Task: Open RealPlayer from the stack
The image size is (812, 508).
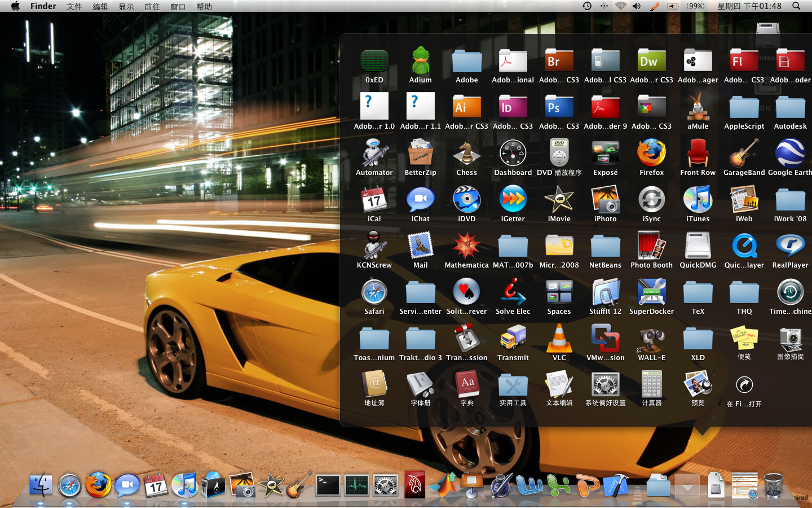Action: click(x=791, y=246)
